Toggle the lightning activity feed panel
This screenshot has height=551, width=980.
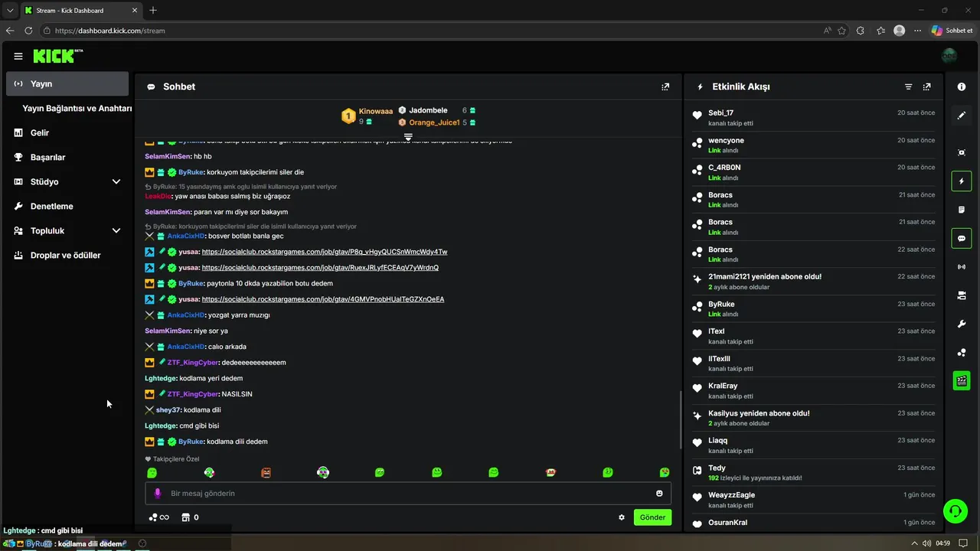tap(962, 181)
